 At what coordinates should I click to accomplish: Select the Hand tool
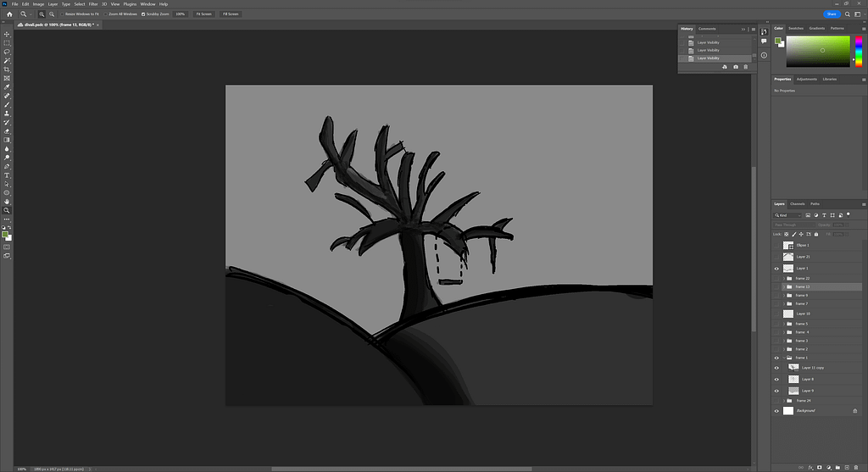(x=7, y=202)
